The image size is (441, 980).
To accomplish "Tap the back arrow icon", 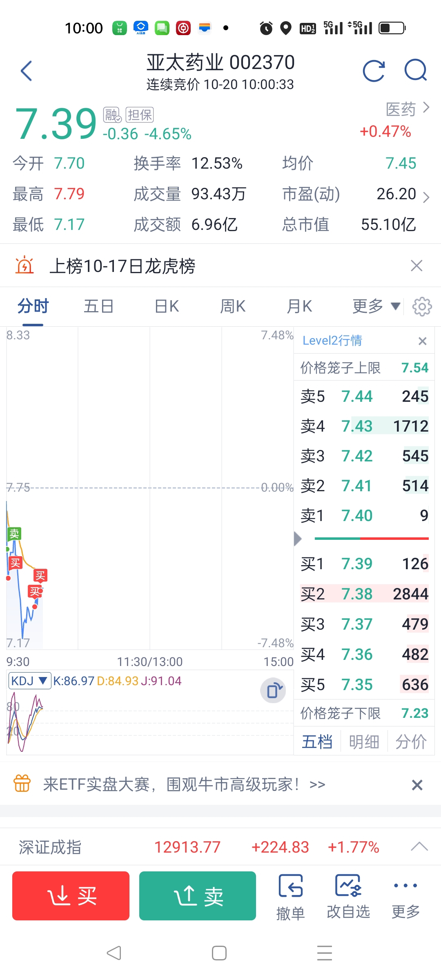I will point(27,71).
